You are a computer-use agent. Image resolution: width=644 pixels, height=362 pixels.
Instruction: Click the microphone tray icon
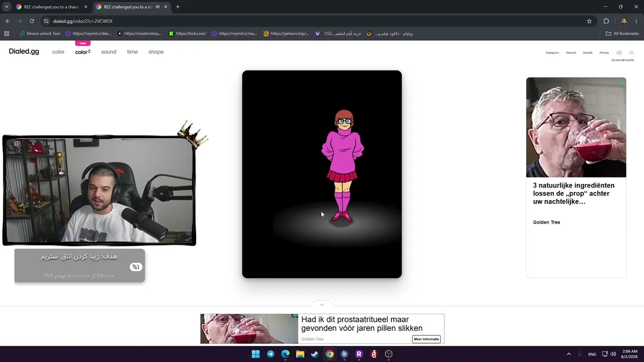click(580, 354)
